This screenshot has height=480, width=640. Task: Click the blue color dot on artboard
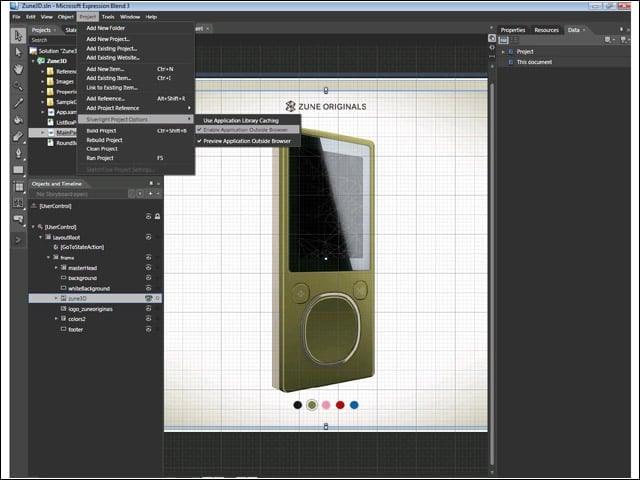354,405
